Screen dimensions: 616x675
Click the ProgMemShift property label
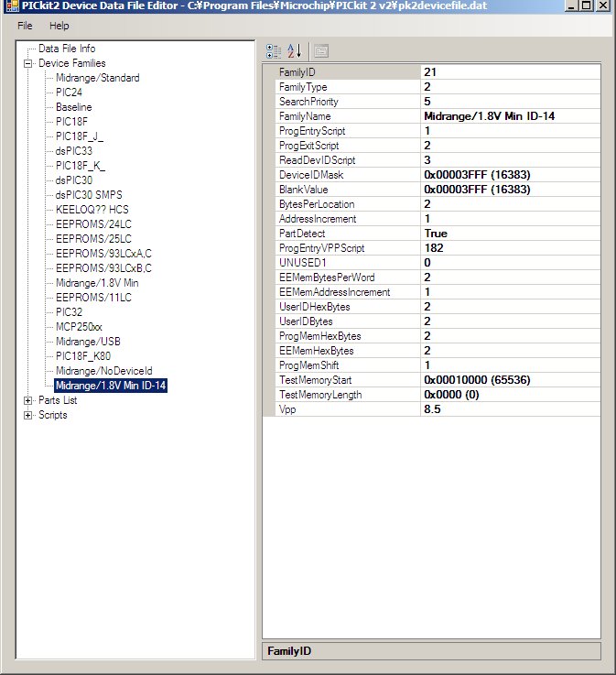pos(308,365)
